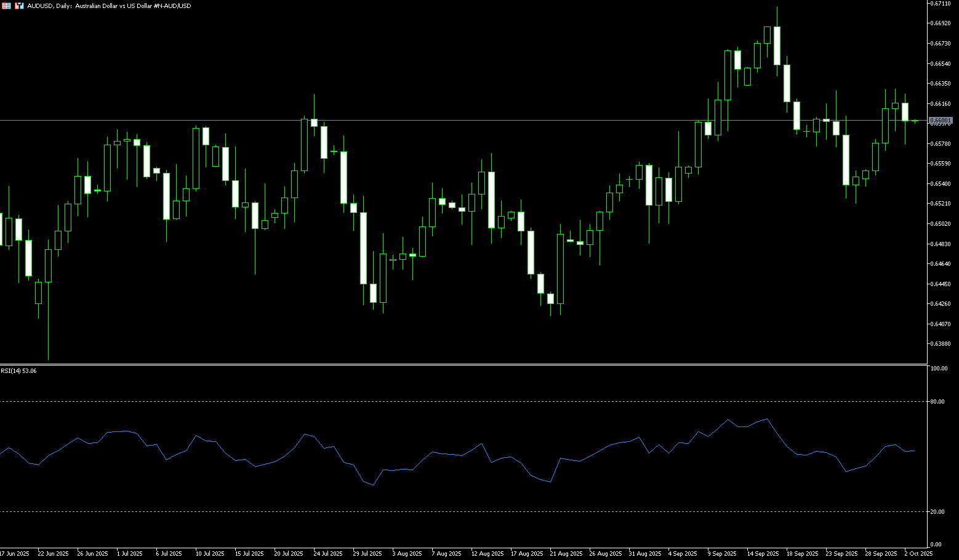Click the RSI 100.00 scale label
Screen dimensions: 959x560
pyautogui.click(x=939, y=369)
